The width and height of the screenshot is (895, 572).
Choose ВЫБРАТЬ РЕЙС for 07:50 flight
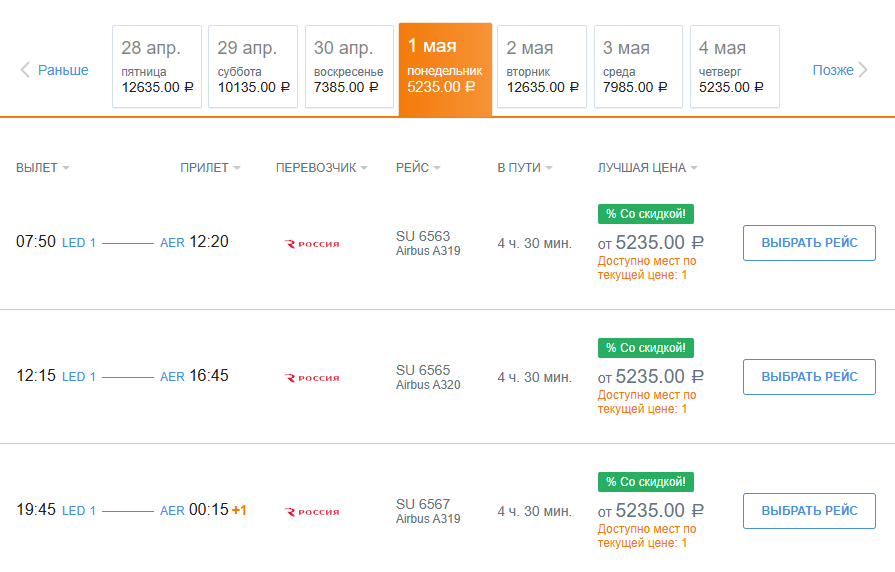(x=809, y=243)
